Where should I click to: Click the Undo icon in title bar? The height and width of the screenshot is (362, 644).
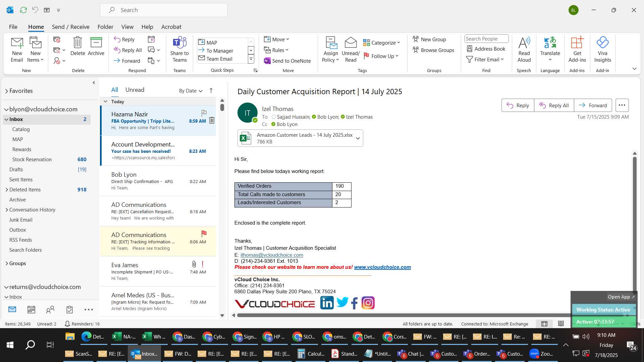[35, 10]
